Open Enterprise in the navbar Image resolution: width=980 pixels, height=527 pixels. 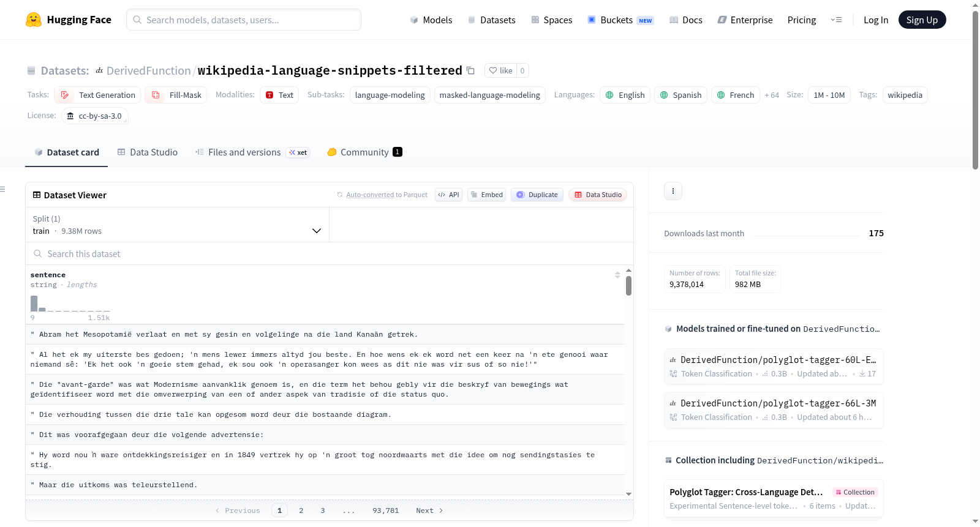tap(745, 20)
